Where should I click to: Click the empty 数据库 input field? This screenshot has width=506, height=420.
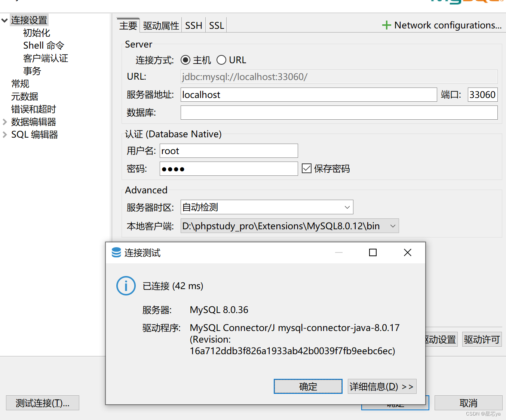coord(339,113)
